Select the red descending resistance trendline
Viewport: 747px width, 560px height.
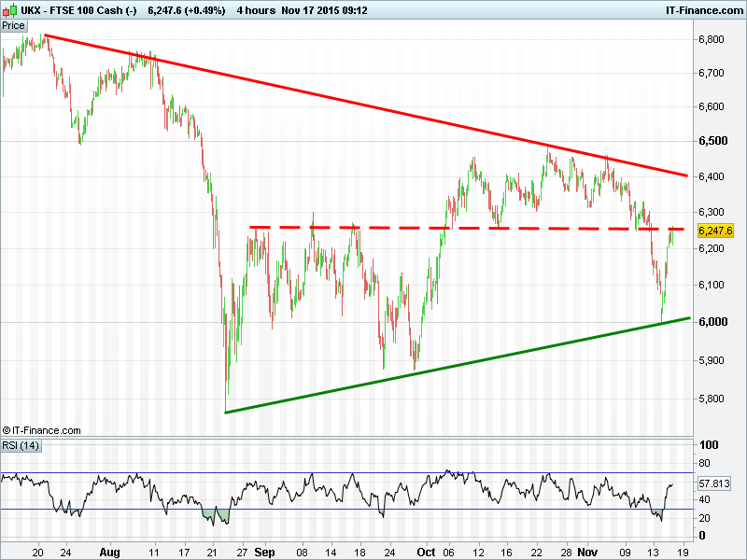[366, 105]
